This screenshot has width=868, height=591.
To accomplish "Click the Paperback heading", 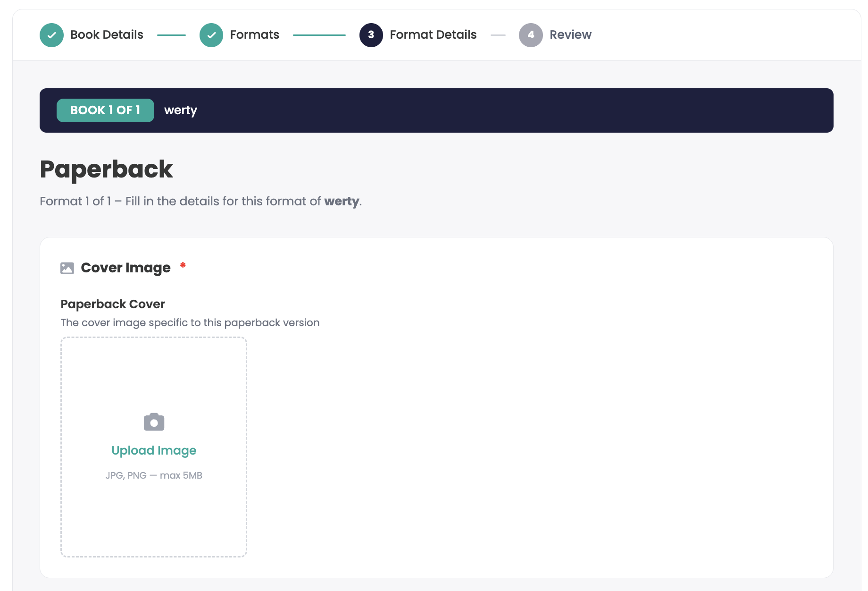I will coord(106,169).
